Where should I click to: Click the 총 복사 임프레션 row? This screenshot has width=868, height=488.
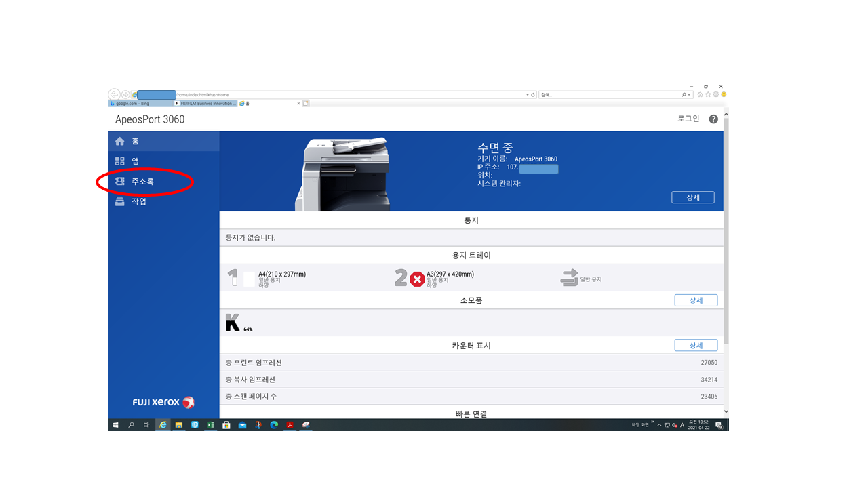[x=471, y=380]
